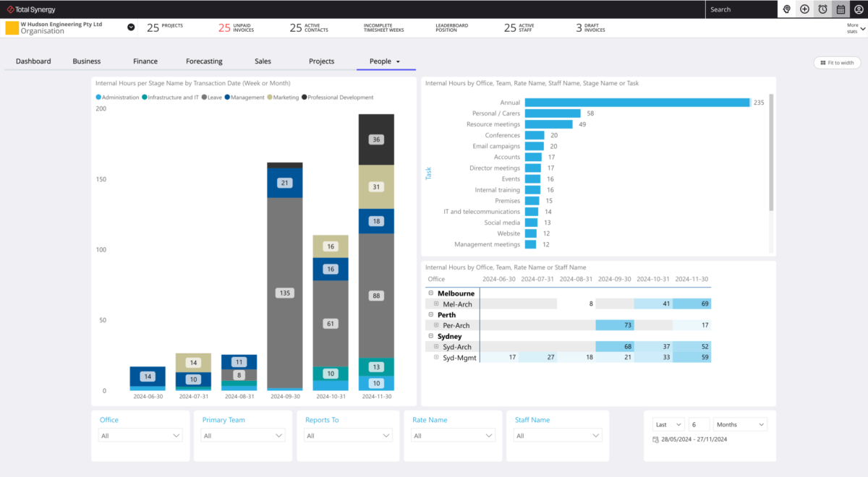This screenshot has width=868, height=477.
Task: Open the Office filter dropdown
Action: pyautogui.click(x=140, y=435)
